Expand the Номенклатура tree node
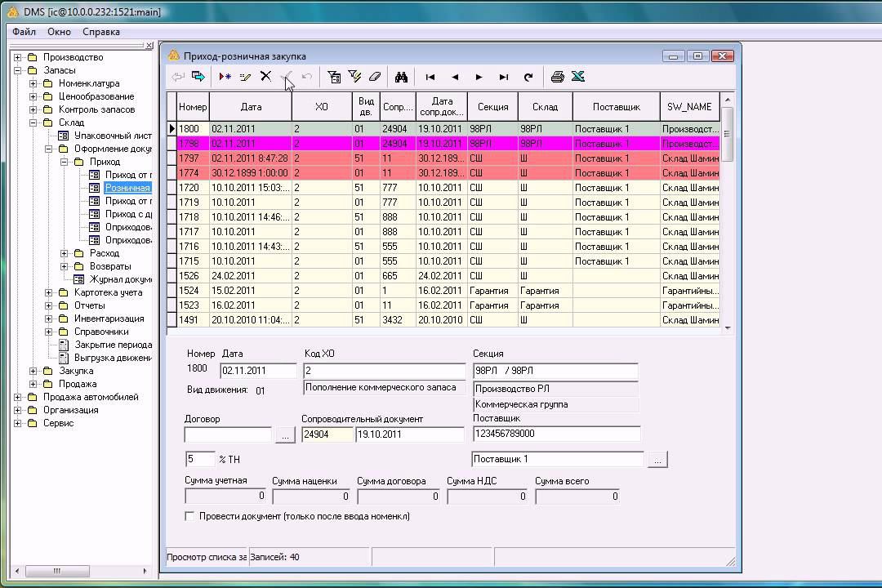The image size is (882, 588). (x=33, y=83)
